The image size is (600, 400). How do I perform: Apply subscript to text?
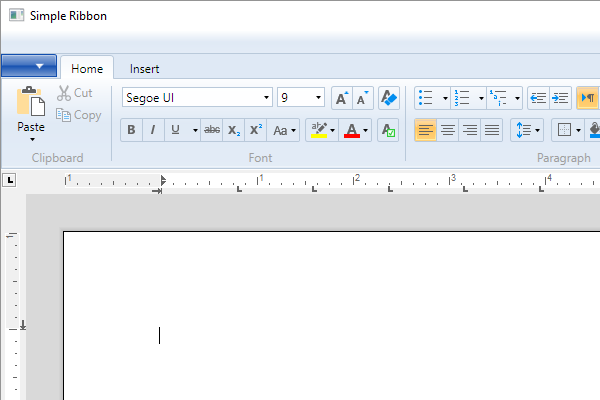coord(234,130)
